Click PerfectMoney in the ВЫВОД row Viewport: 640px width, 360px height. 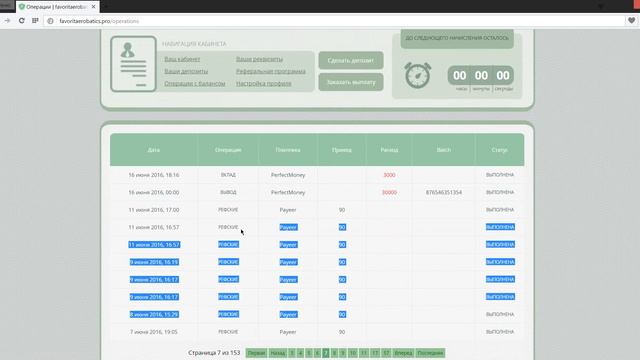tap(288, 192)
